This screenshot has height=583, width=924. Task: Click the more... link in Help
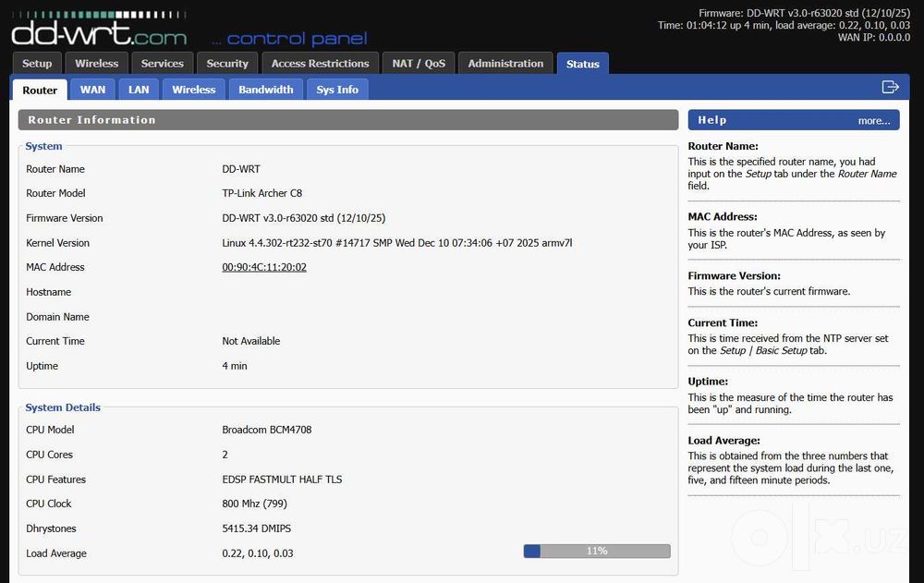(874, 120)
